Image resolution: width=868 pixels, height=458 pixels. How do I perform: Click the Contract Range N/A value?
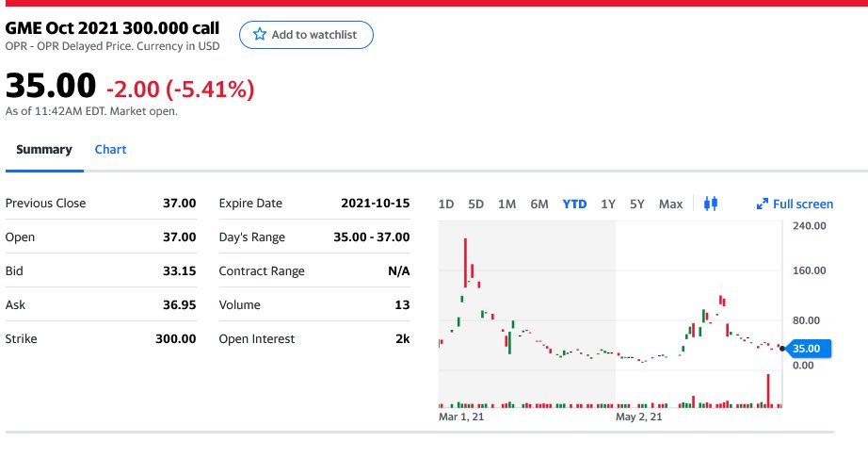click(399, 270)
